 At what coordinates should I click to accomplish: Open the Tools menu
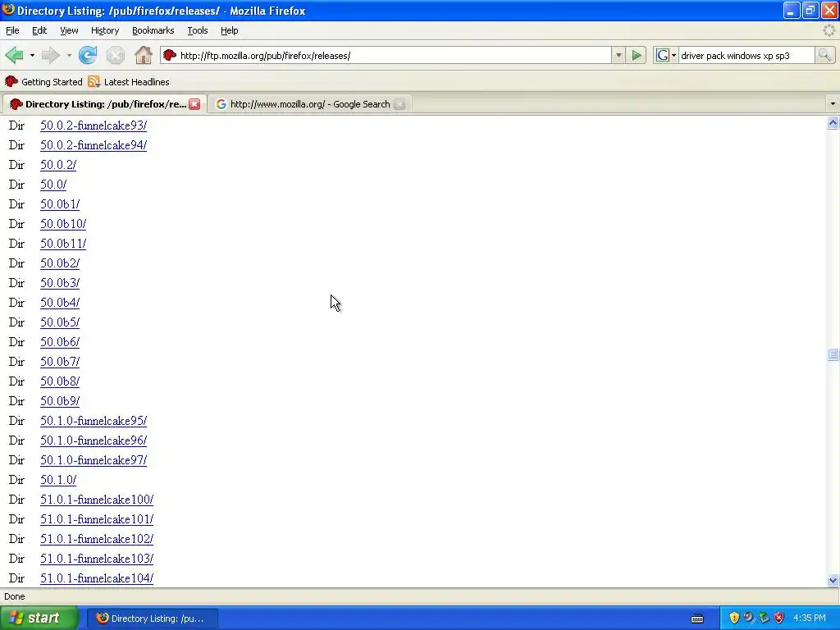click(x=198, y=30)
